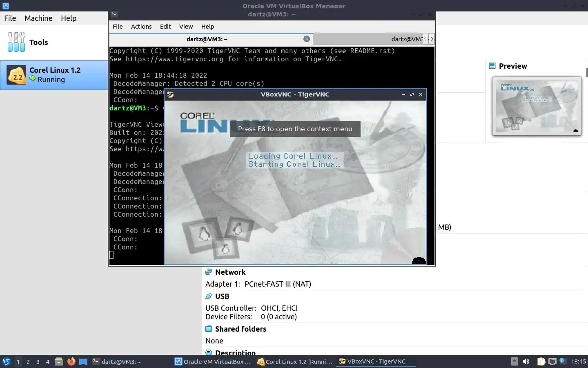Image resolution: width=588 pixels, height=368 pixels.
Task: Open the Machine menu in VirtualBox Manager
Action: (38, 18)
